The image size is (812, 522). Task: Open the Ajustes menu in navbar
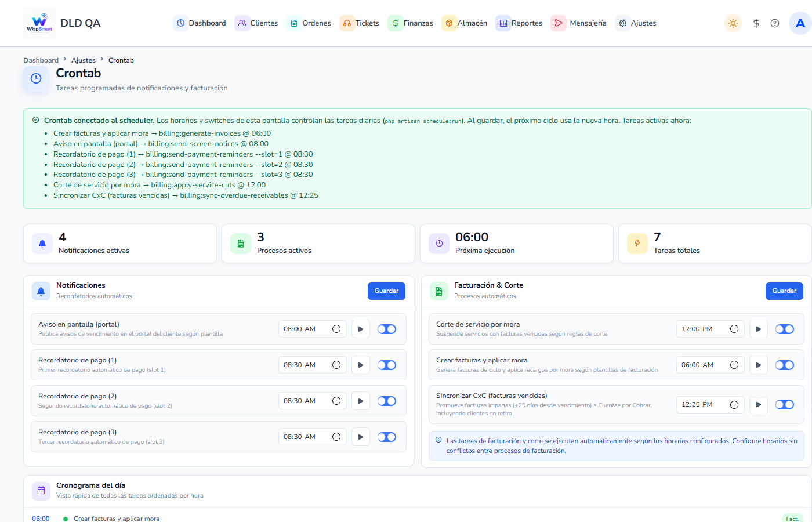636,23
